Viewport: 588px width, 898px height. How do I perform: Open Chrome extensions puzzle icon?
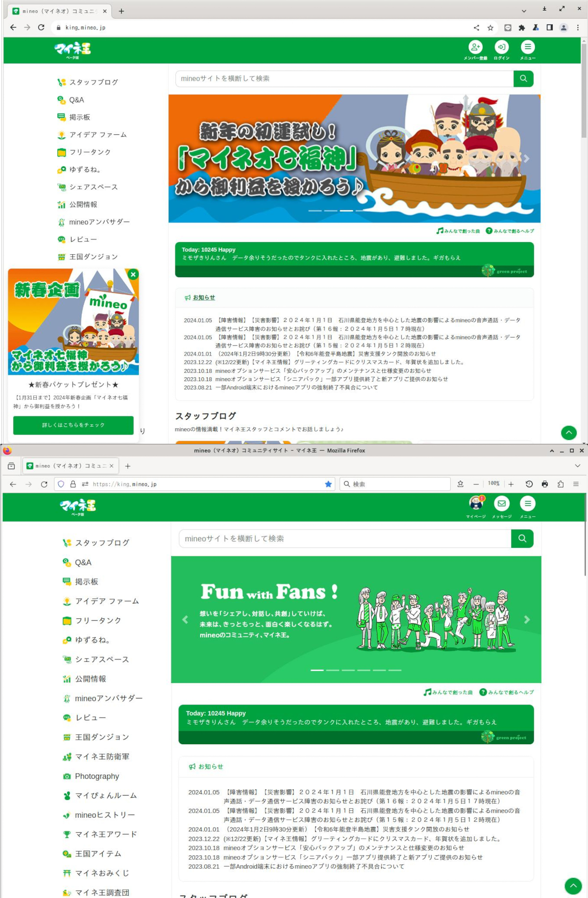coord(522,27)
